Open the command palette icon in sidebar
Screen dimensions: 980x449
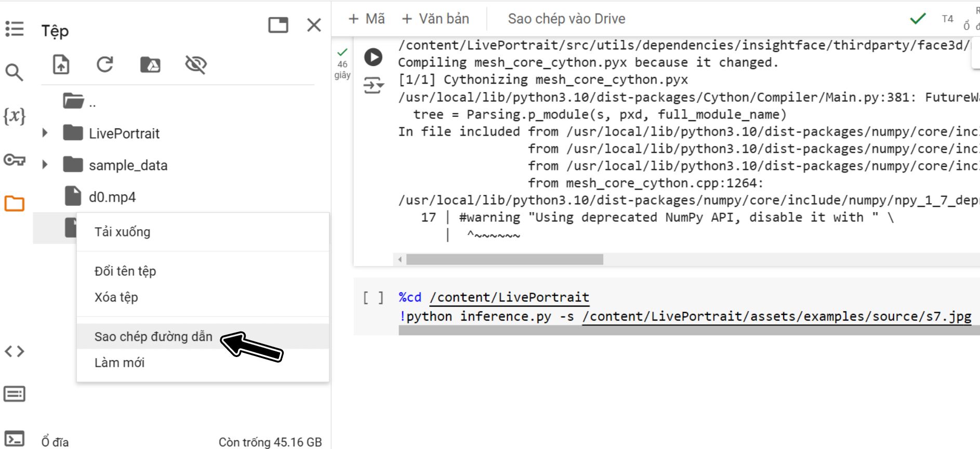tap(15, 394)
